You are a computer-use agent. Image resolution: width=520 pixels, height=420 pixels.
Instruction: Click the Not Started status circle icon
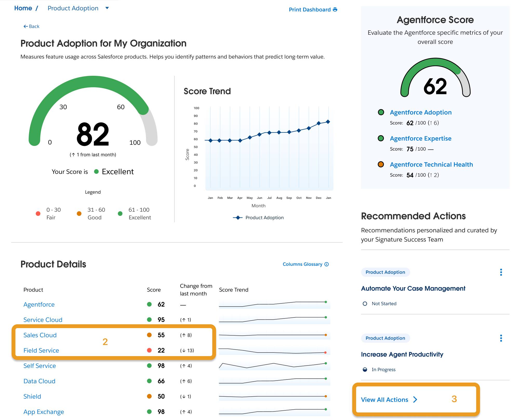click(x=365, y=303)
